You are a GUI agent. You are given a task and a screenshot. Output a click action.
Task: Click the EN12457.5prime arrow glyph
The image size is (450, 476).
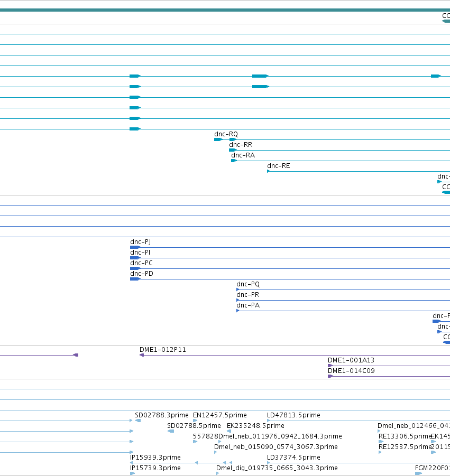pyautogui.click(x=195, y=421)
